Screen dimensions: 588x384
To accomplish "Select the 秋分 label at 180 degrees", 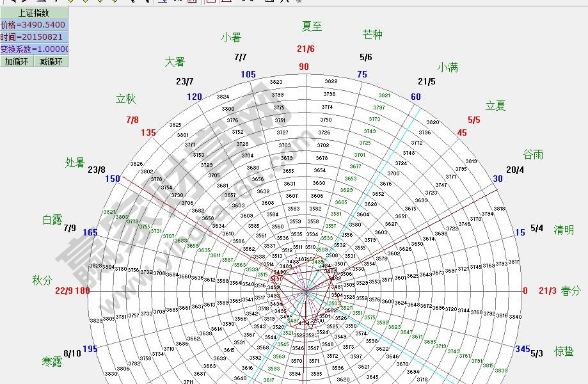I will (42, 280).
